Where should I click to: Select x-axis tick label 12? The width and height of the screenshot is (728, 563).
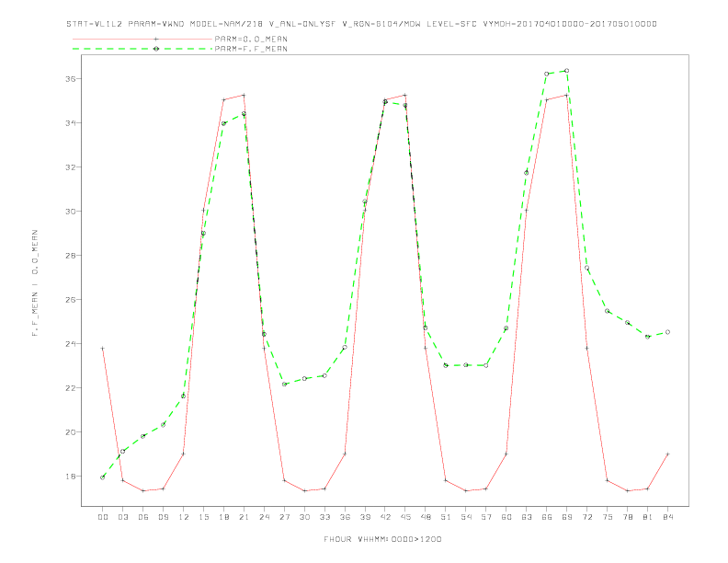coord(184,517)
